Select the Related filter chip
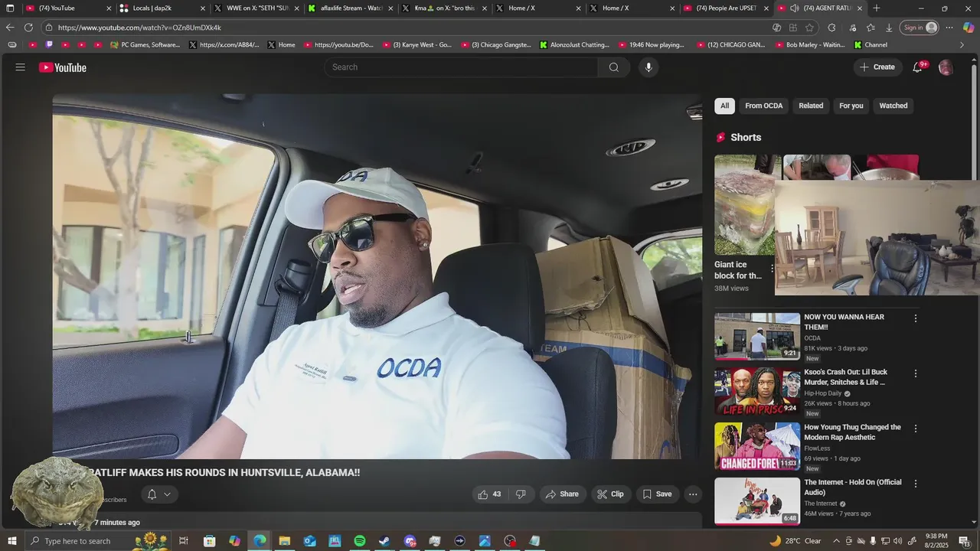 click(x=811, y=106)
